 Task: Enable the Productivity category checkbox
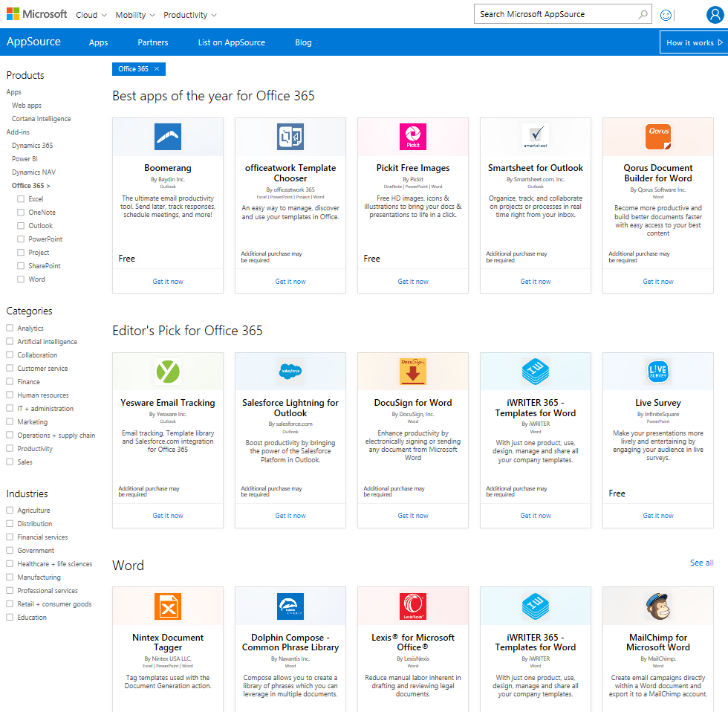coord(10,448)
